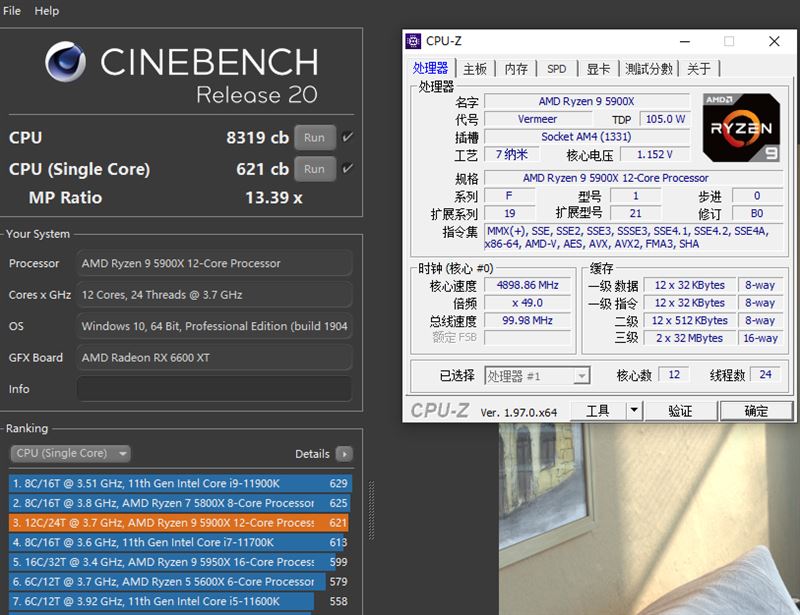The height and width of the screenshot is (615, 800).
Task: Select ranking row AMD Ryzen 7 5800X
Action: (x=179, y=503)
